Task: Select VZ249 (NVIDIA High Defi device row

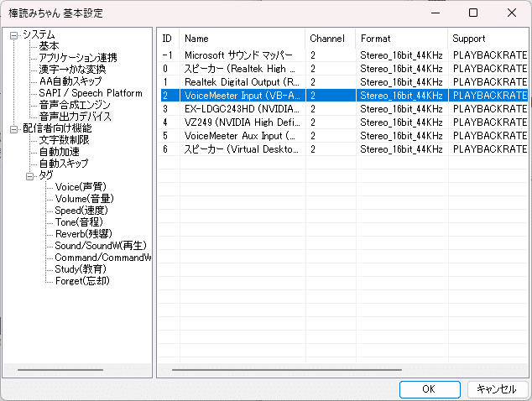Action: coord(342,122)
